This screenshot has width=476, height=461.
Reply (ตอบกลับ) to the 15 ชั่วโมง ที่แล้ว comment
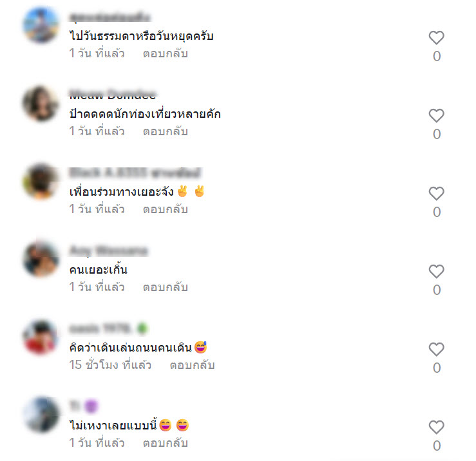coord(192,366)
